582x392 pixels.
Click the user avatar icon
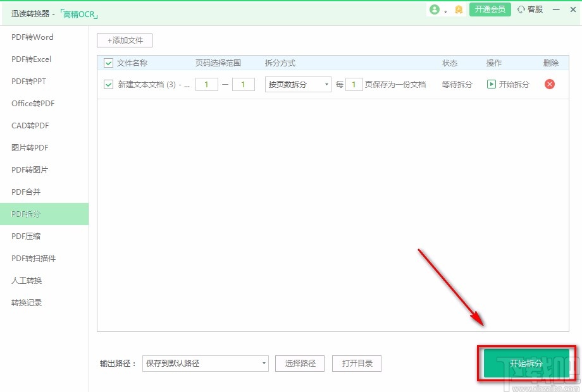(x=435, y=9)
